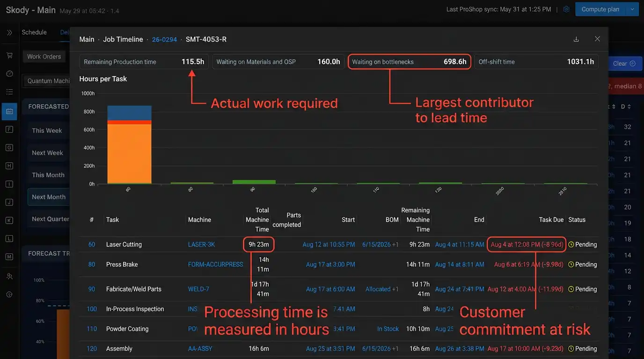Screen dimensions: 644x359
Task: Click the G sidebar icon
Action: (x=9, y=148)
